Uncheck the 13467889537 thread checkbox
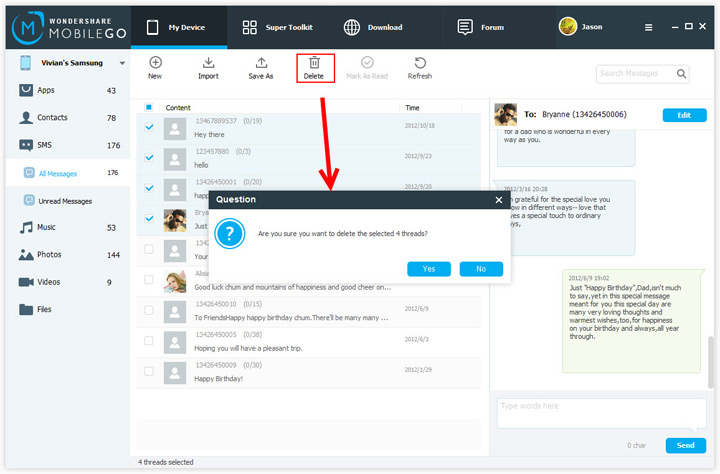This screenshot has width=720, height=474. pyautogui.click(x=149, y=127)
